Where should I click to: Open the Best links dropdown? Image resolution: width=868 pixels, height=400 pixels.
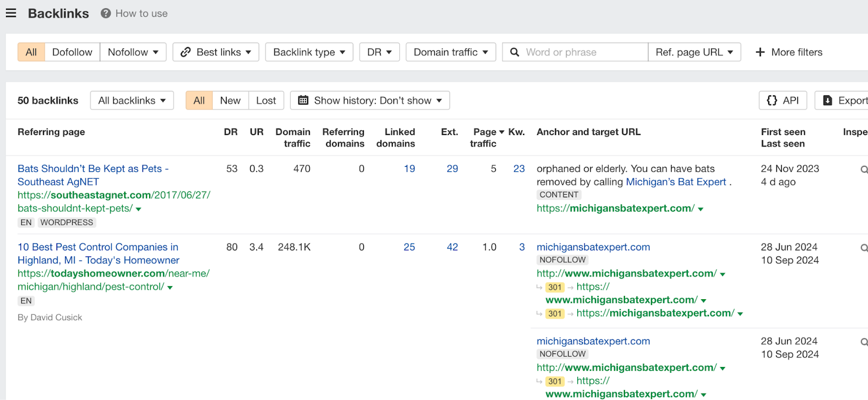[x=216, y=52]
